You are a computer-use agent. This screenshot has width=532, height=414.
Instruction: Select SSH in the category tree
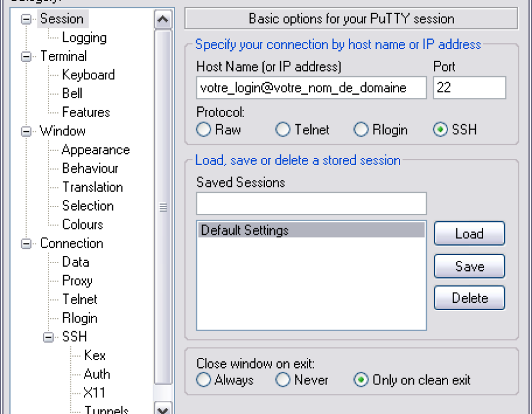[74, 337]
